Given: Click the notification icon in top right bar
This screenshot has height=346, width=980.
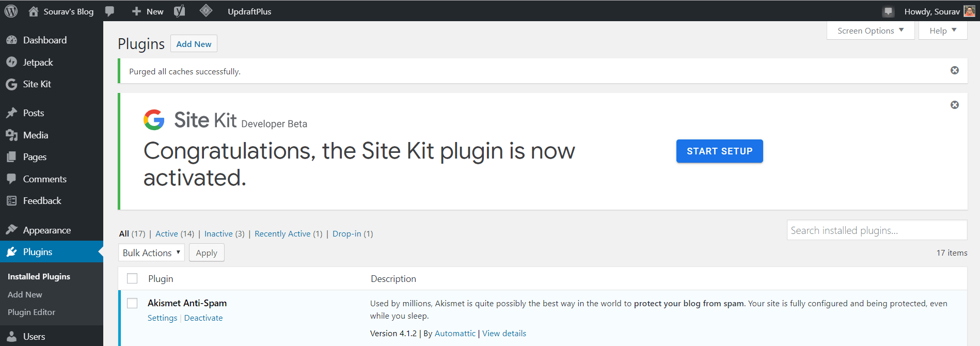Looking at the screenshot, I should pos(888,11).
